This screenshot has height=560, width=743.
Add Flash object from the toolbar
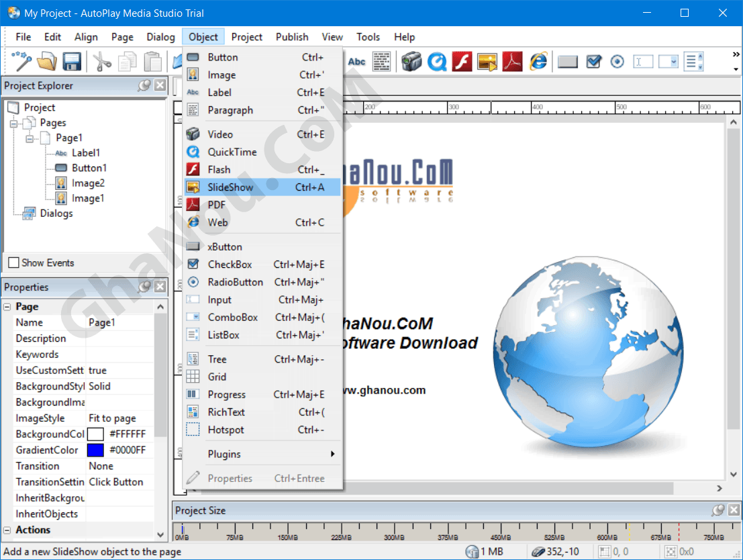coord(462,62)
